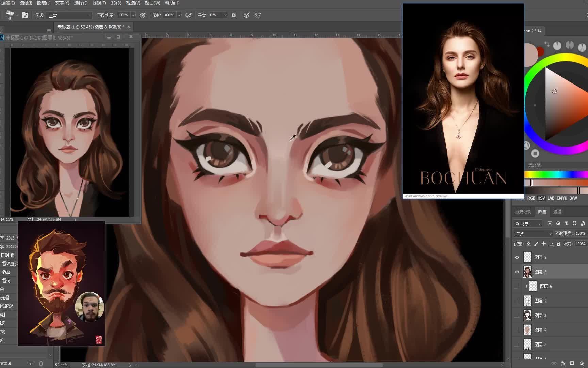Viewport: 588px width, 368px height.
Task: Add layer style fx icon
Action: click(563, 363)
